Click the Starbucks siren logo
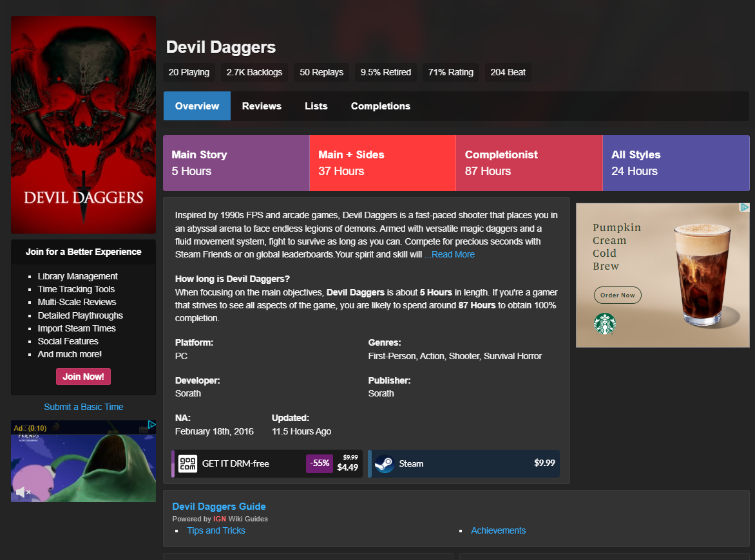 605,323
